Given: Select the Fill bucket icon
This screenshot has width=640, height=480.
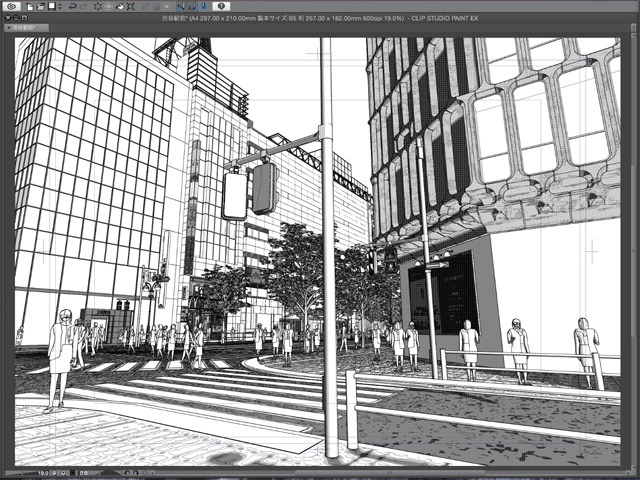Looking at the screenshot, I should pos(120,7).
